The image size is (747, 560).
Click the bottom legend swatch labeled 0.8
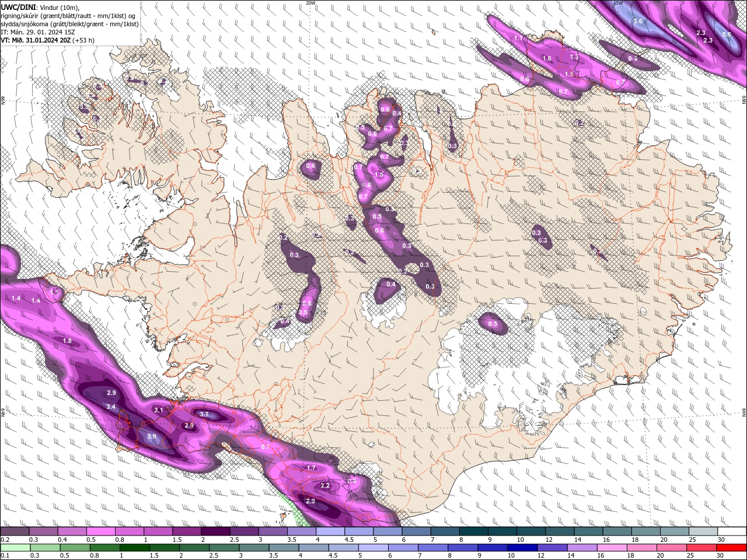click(x=104, y=547)
